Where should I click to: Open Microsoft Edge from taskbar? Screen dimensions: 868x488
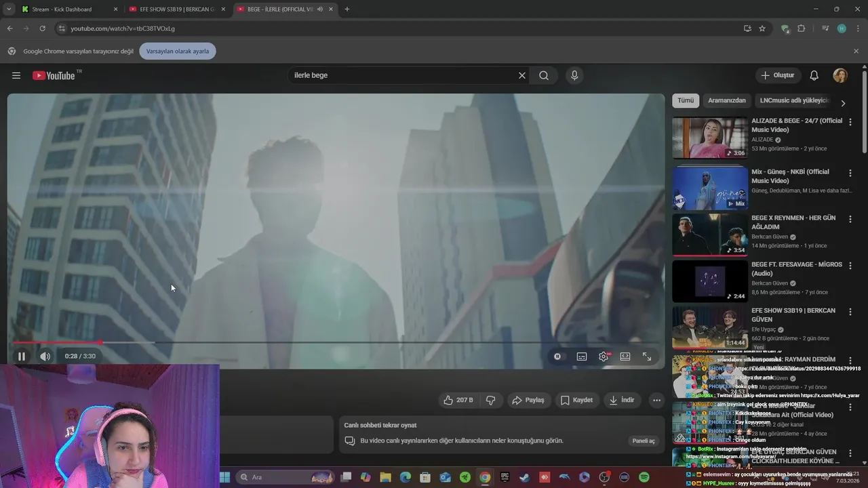[405, 477]
